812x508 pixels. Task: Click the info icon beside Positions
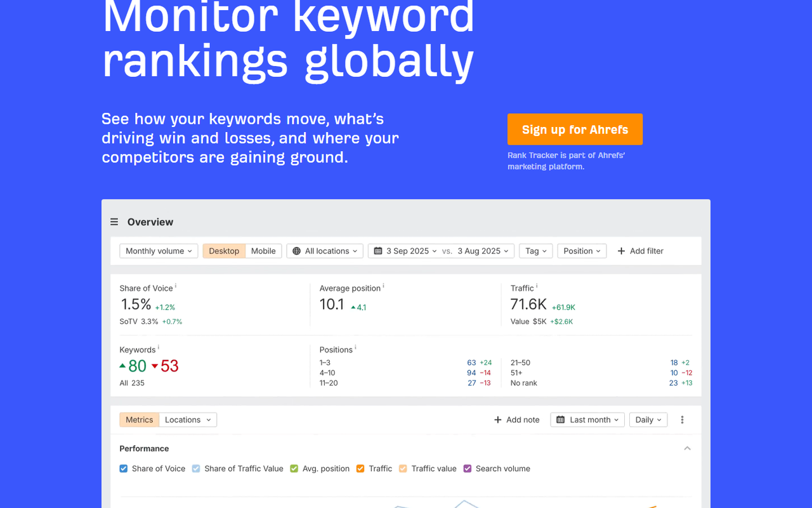355,347
